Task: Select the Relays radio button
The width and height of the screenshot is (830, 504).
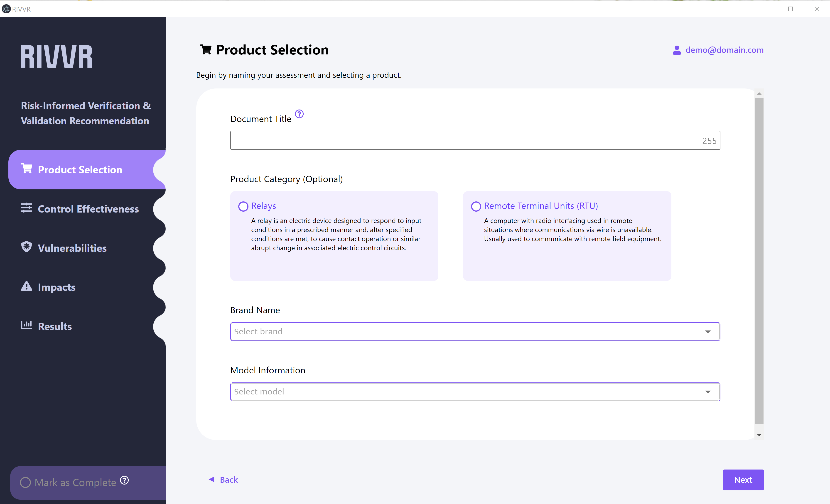Action: (243, 206)
